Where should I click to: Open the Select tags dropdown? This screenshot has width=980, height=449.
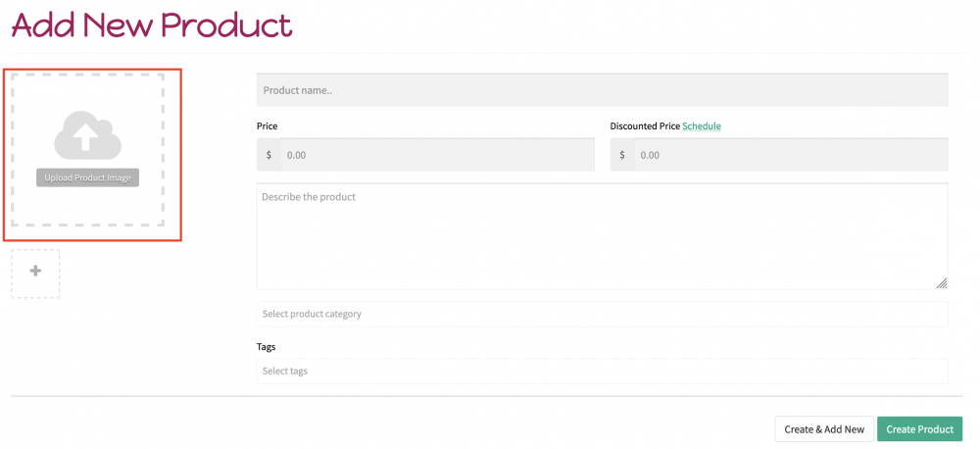pos(603,371)
